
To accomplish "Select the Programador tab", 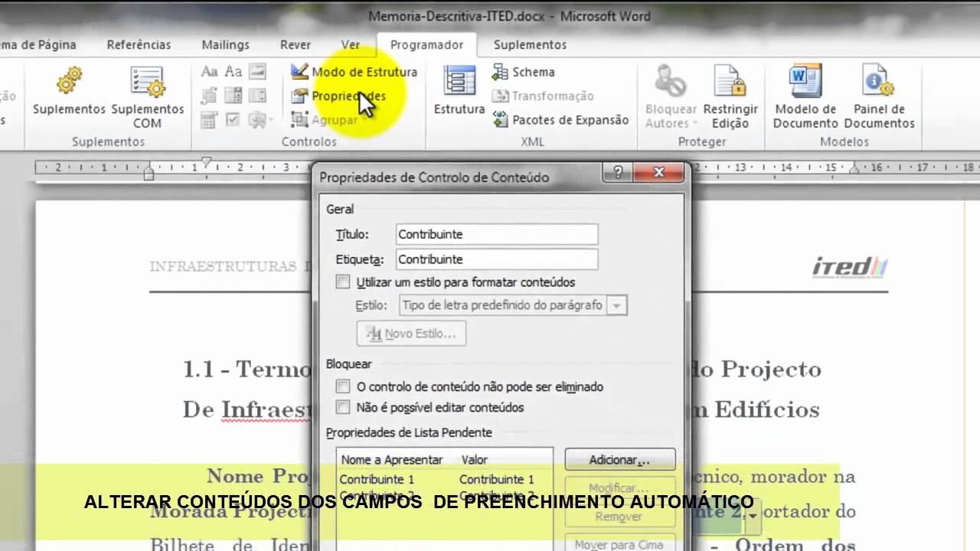I will pos(426,44).
